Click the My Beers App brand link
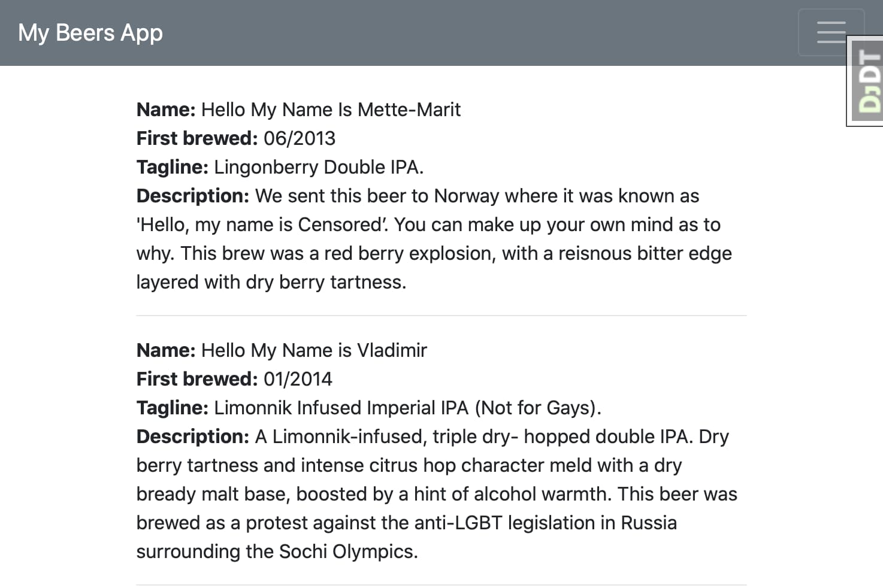 (x=90, y=32)
